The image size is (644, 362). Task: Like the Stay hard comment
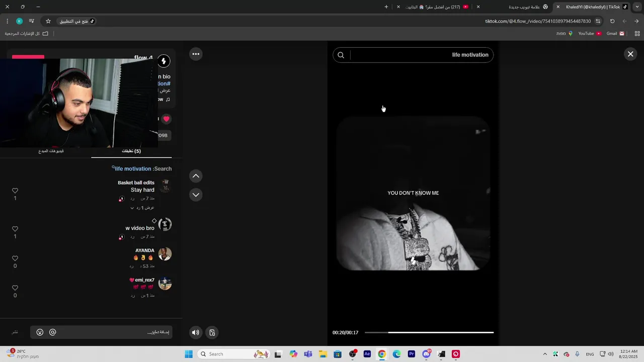tap(15, 191)
